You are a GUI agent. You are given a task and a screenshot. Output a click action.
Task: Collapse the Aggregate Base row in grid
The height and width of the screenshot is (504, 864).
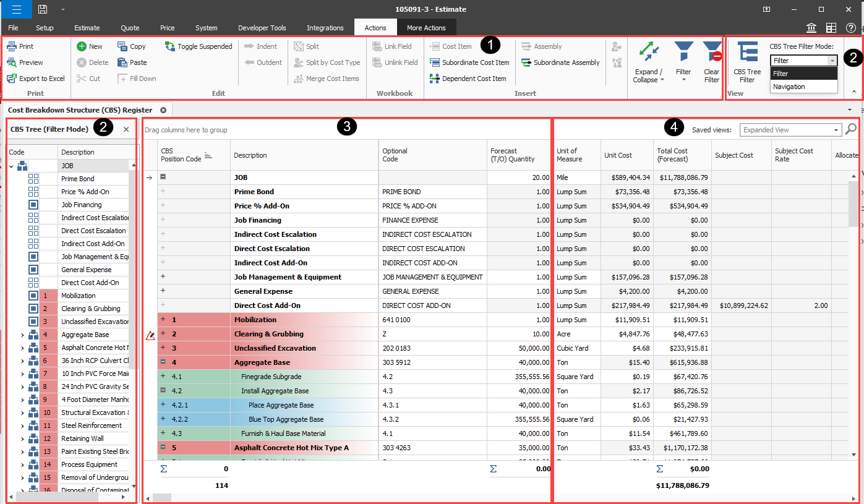pos(163,362)
